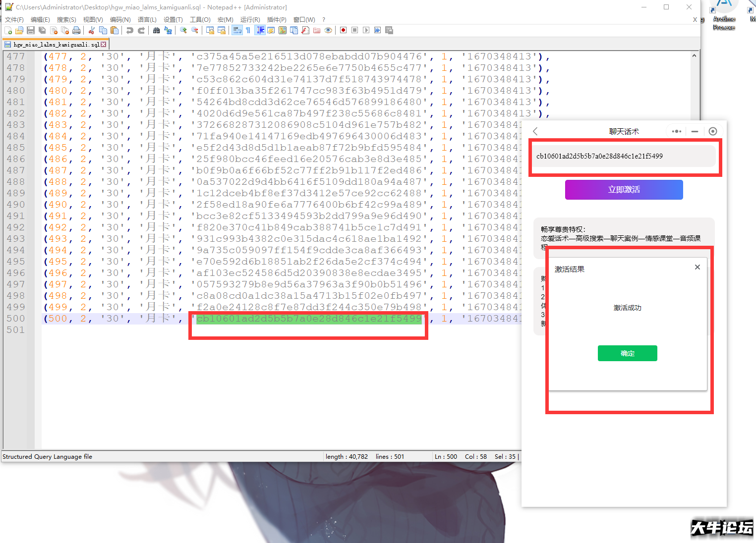Click line number 477 in the margin
The height and width of the screenshot is (543, 756).
point(15,56)
